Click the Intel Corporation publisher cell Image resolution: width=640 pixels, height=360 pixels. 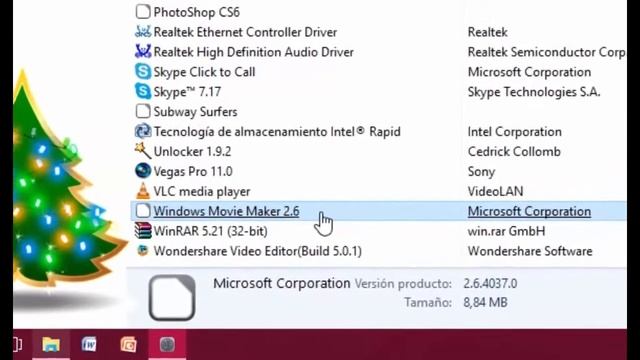(x=515, y=131)
